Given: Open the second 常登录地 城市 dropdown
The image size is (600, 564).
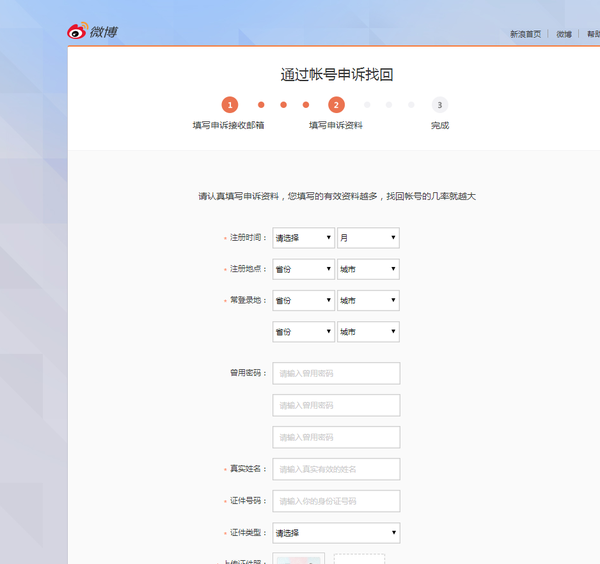Looking at the screenshot, I should pyautogui.click(x=368, y=331).
